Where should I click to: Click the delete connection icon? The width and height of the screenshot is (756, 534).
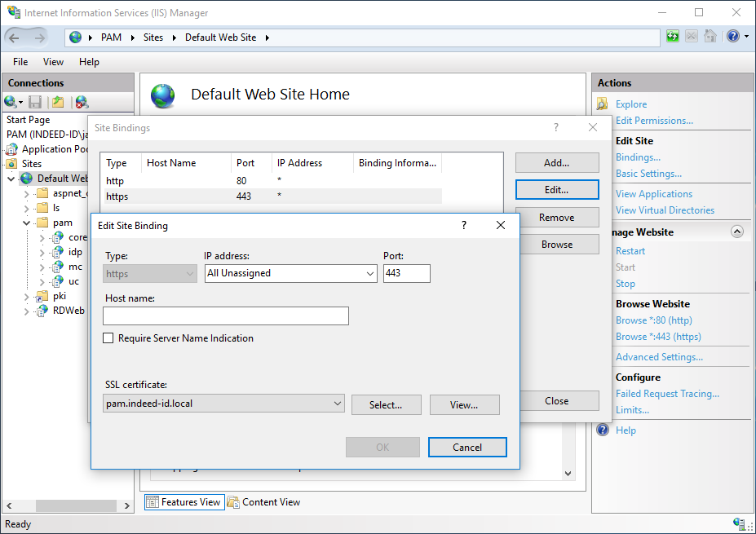[82, 102]
